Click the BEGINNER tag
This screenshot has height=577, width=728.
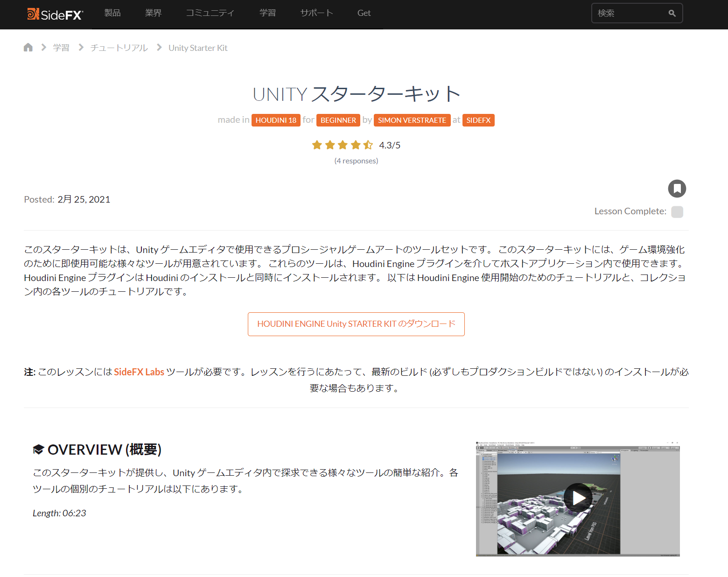pos(338,120)
